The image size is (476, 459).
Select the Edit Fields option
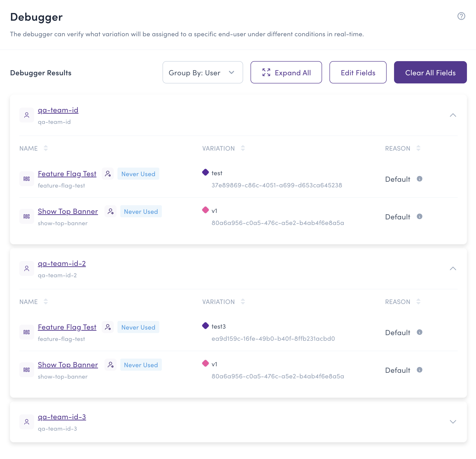point(358,72)
